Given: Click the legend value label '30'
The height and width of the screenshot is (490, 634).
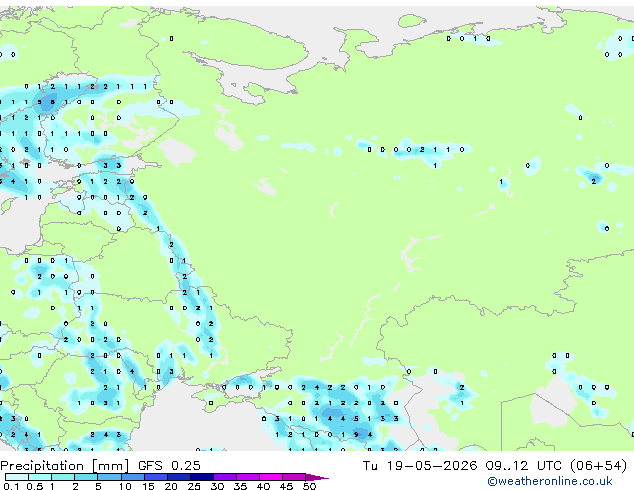Looking at the screenshot, I should point(217,486).
